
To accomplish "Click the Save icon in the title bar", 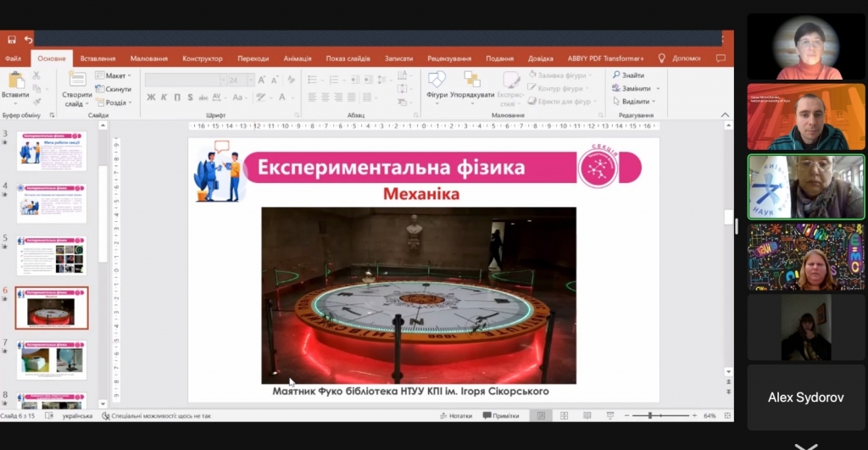I will 11,39.
